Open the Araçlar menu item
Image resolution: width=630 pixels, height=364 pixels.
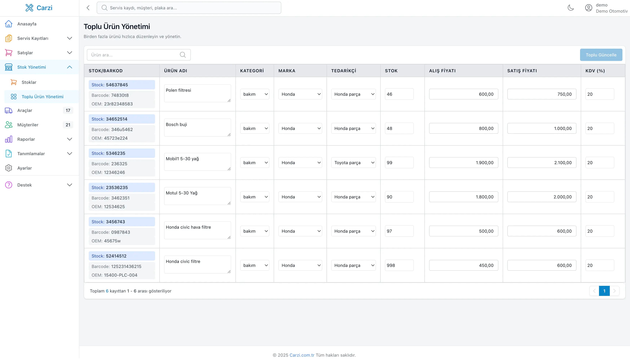(x=39, y=110)
